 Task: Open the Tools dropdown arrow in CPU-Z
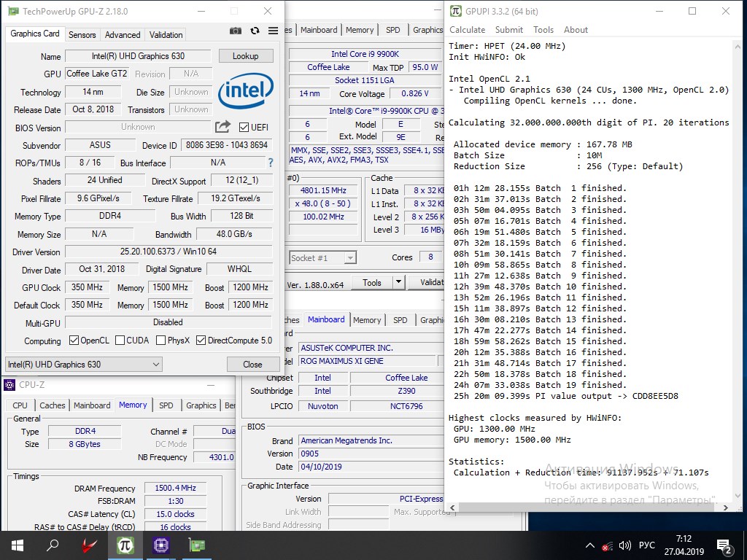398,282
